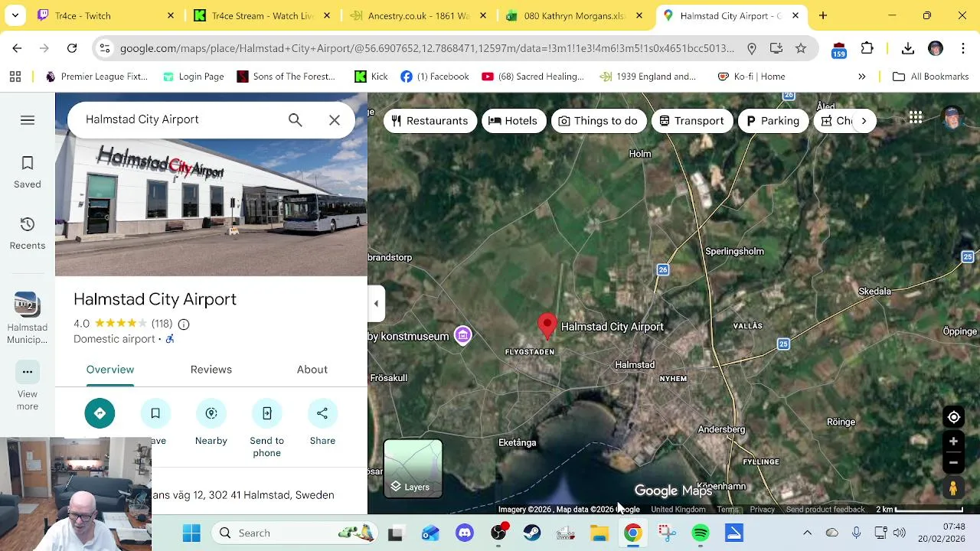
Task: Open the All Bookmarks folder
Action: coord(931,77)
